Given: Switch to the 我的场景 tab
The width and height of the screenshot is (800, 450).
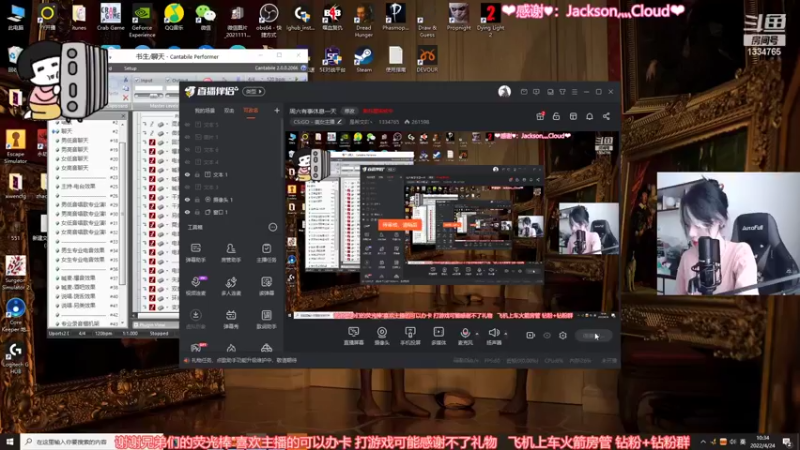Looking at the screenshot, I should [x=205, y=111].
